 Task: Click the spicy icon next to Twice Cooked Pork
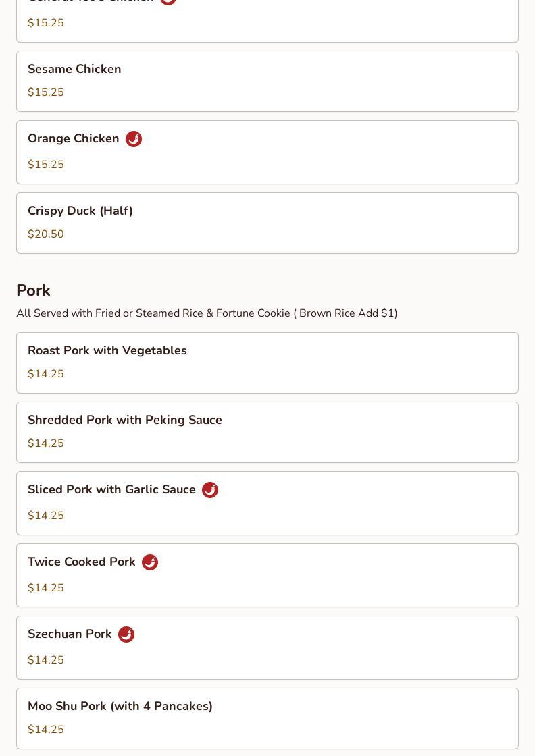(x=150, y=562)
